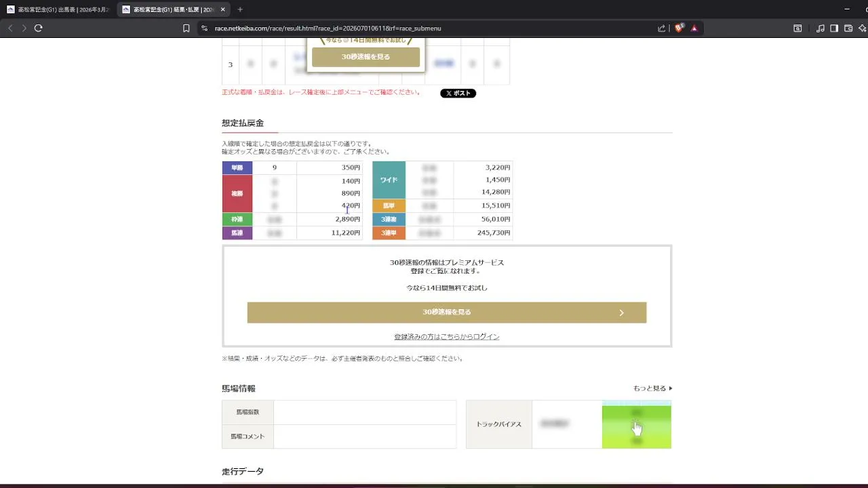868x488 pixels.
Task: Click the 馬場指数 row label
Action: [x=248, y=412]
